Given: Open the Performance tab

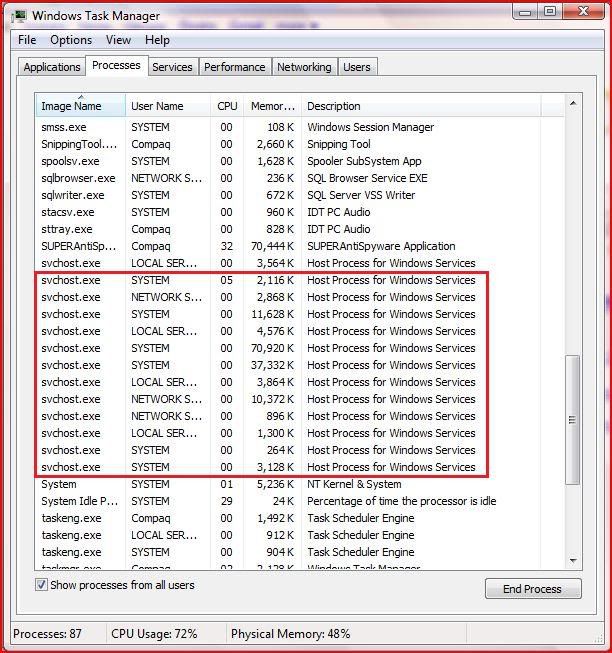Looking at the screenshot, I should (235, 67).
